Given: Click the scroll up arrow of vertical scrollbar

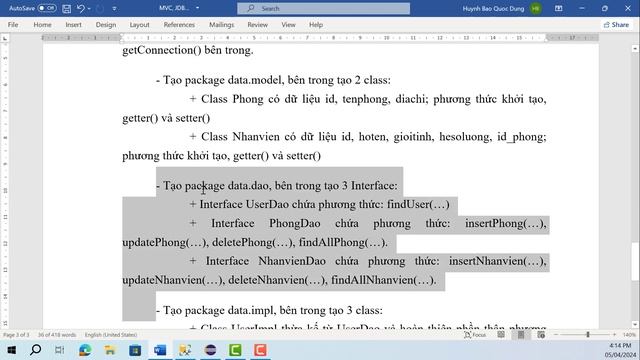Looking at the screenshot, I should (635, 49).
